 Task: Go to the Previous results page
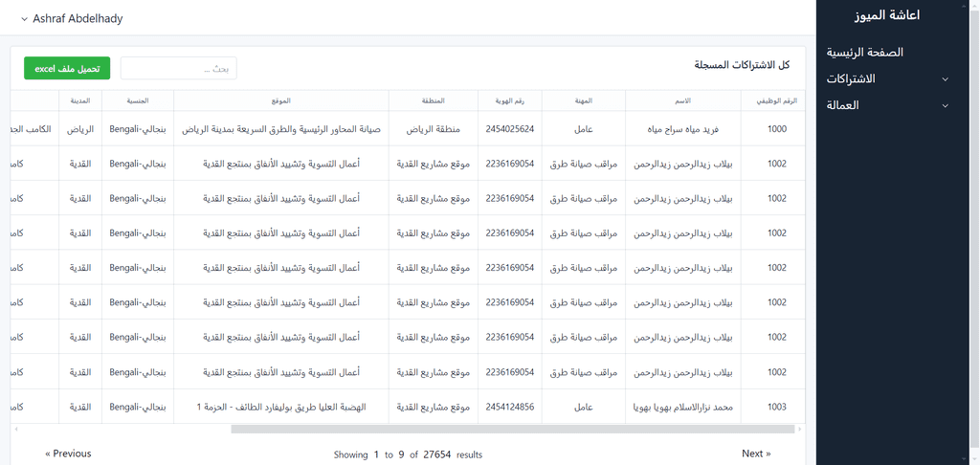tap(68, 454)
